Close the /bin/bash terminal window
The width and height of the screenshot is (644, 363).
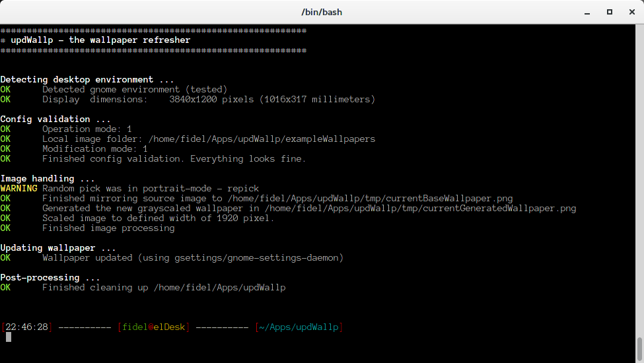(x=632, y=13)
